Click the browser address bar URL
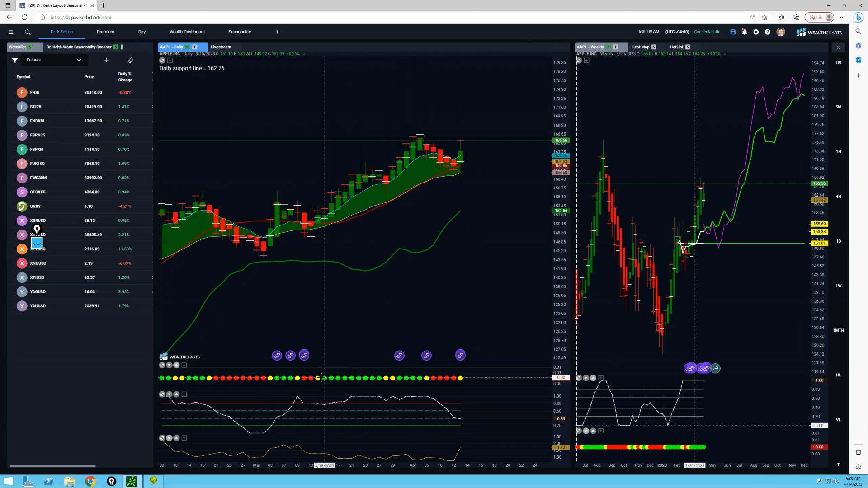 [x=81, y=17]
